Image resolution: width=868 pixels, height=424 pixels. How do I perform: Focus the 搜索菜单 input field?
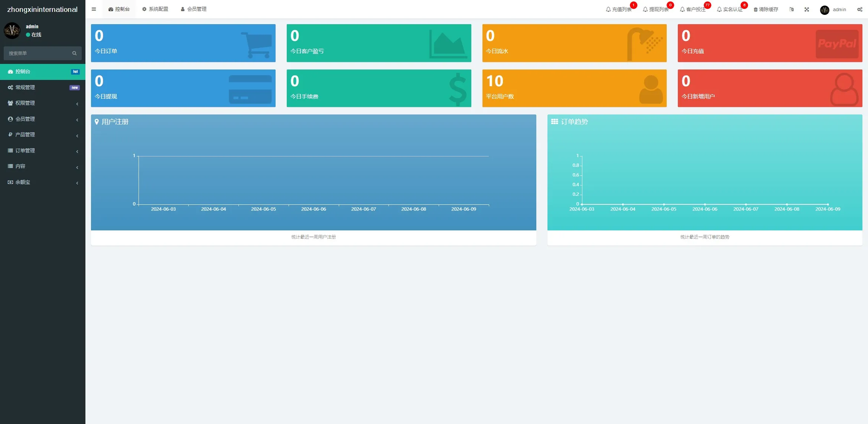pos(37,53)
